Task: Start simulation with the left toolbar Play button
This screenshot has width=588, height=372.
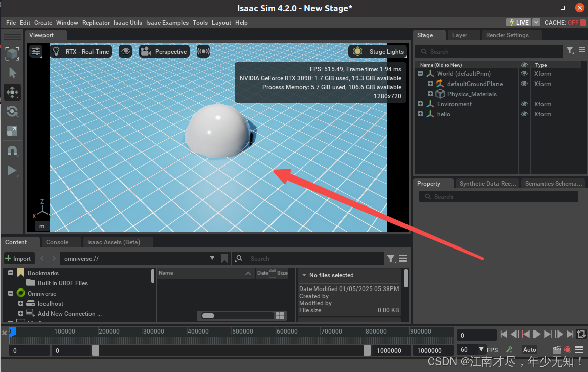Action: pyautogui.click(x=12, y=171)
